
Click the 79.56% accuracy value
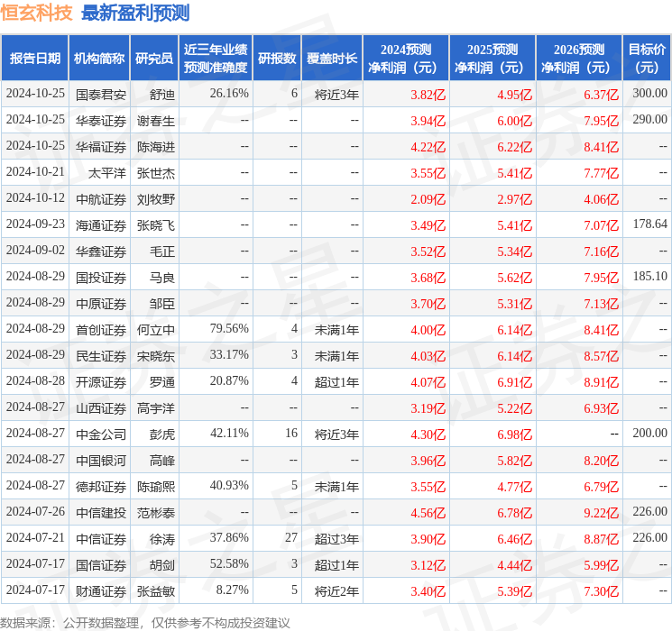229,328
